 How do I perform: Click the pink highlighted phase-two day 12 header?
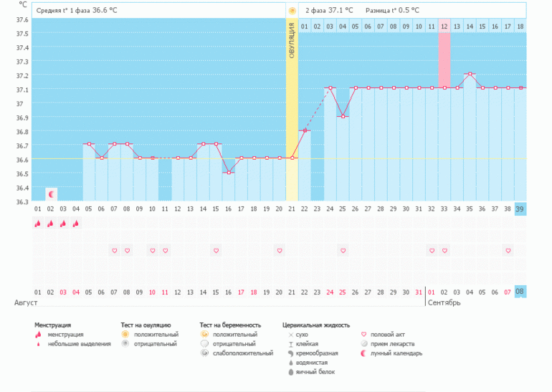[444, 27]
